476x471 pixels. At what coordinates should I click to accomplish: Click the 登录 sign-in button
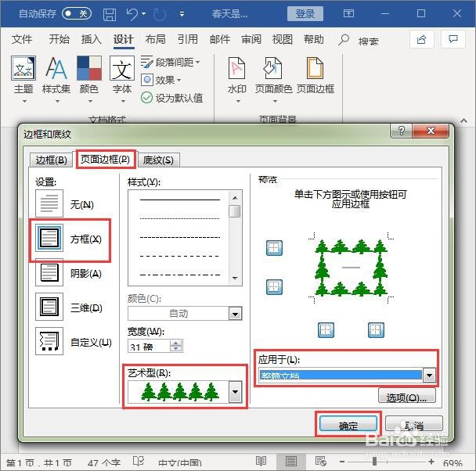click(305, 13)
